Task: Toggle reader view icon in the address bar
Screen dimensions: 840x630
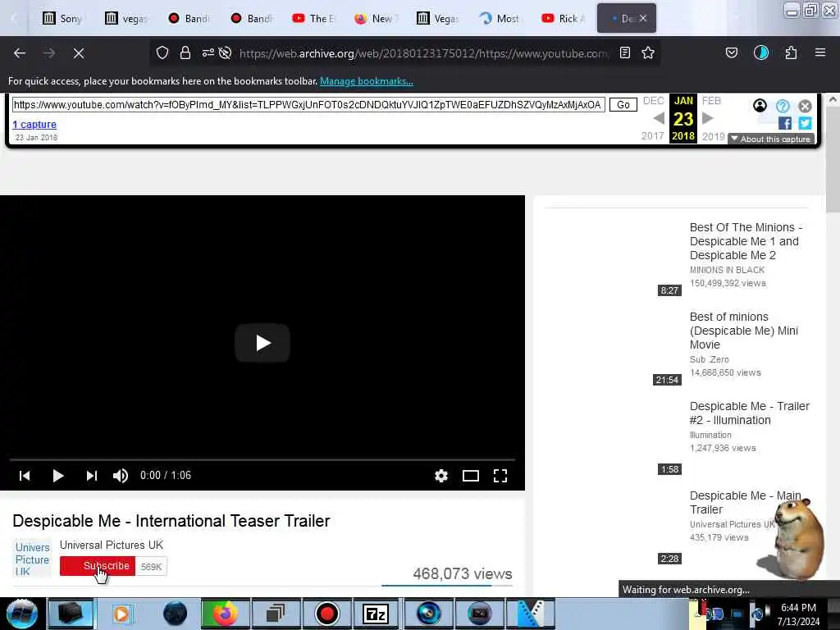Action: tap(624, 52)
